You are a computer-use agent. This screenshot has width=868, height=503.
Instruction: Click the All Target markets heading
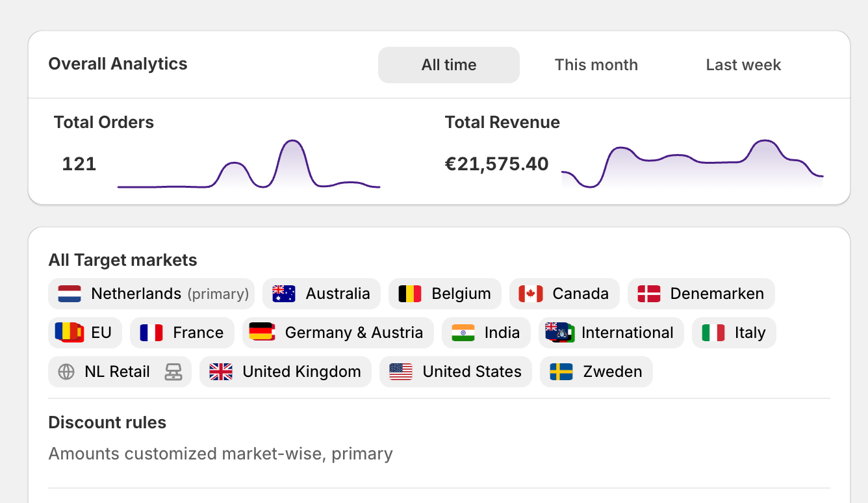123,261
